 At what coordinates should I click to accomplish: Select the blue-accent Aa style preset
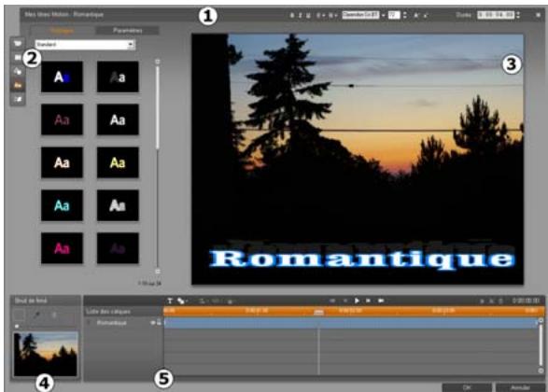point(62,77)
